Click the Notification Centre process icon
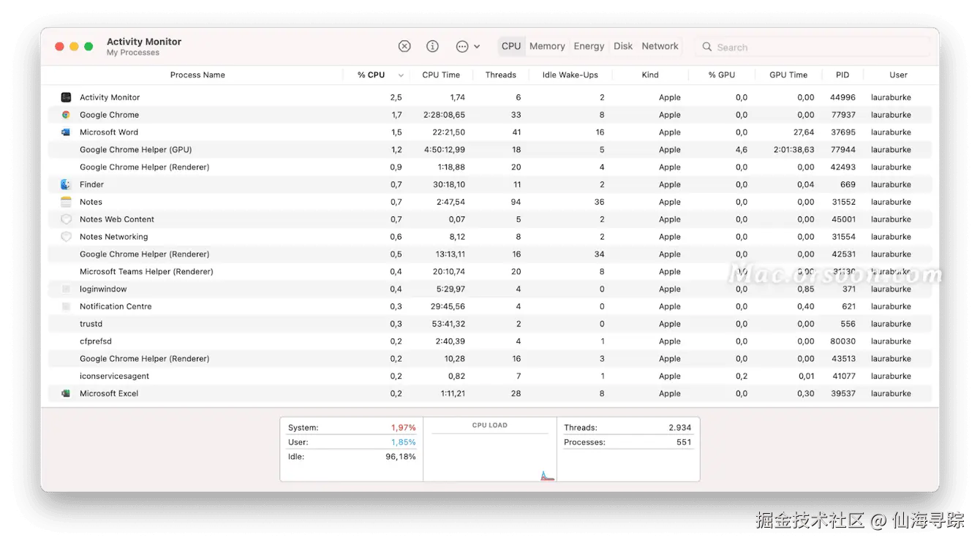Image resolution: width=980 pixels, height=546 pixels. point(66,306)
